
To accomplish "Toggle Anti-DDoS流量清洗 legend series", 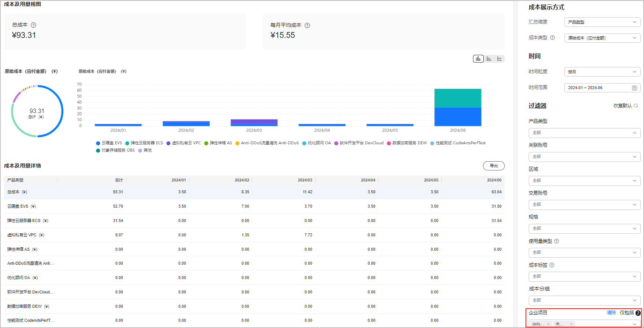I will (x=267, y=143).
